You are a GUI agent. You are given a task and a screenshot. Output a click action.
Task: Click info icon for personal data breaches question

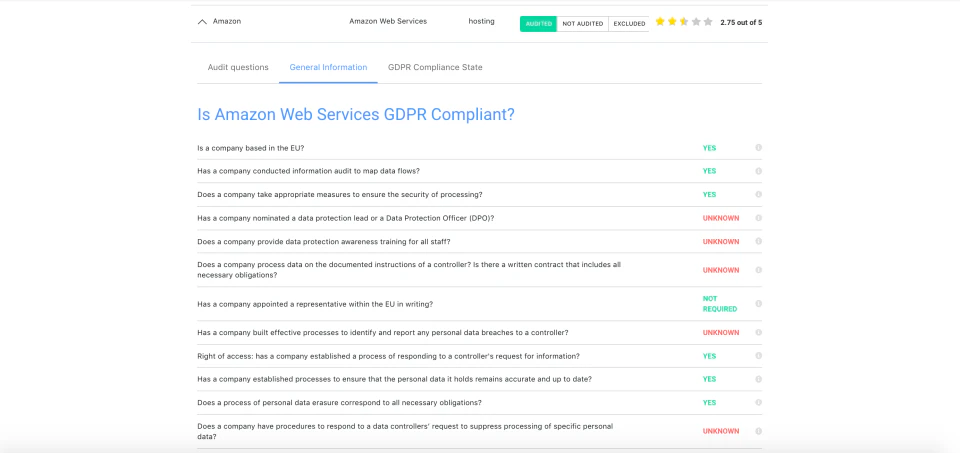(758, 333)
